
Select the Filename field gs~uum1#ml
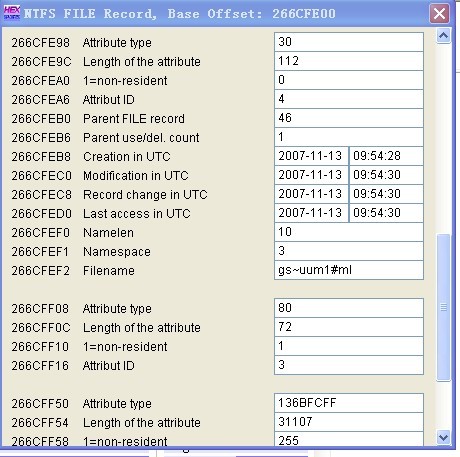point(349,270)
